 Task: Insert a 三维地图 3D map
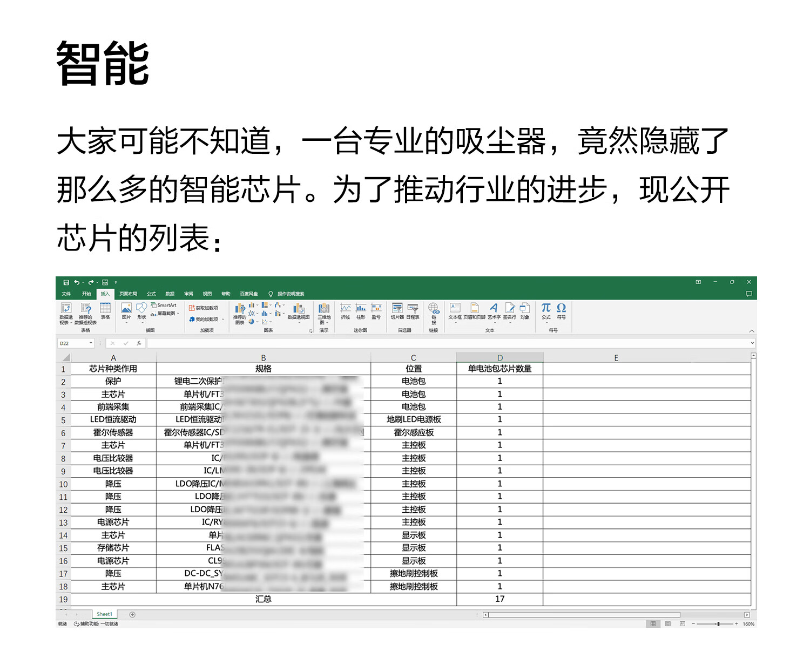[324, 313]
